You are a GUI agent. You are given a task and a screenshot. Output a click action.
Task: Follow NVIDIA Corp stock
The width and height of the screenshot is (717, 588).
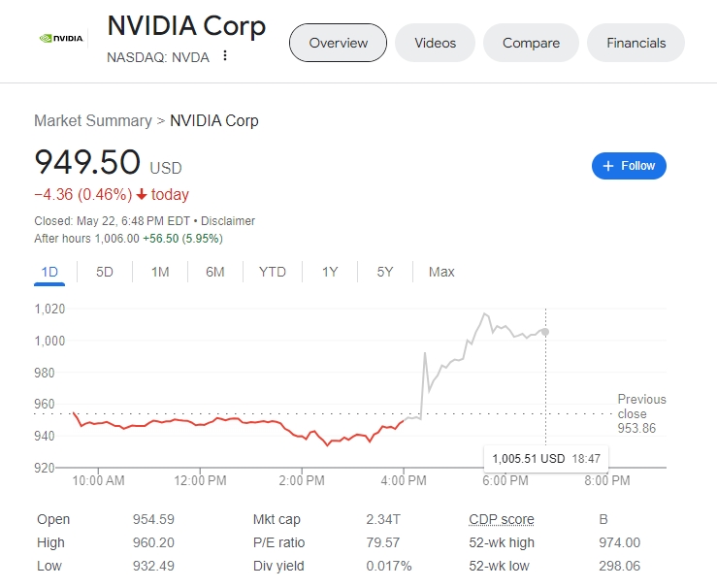629,166
